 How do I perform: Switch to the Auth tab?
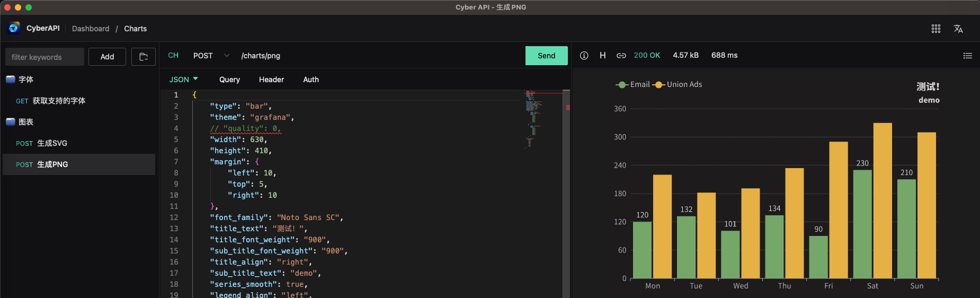coord(311,80)
